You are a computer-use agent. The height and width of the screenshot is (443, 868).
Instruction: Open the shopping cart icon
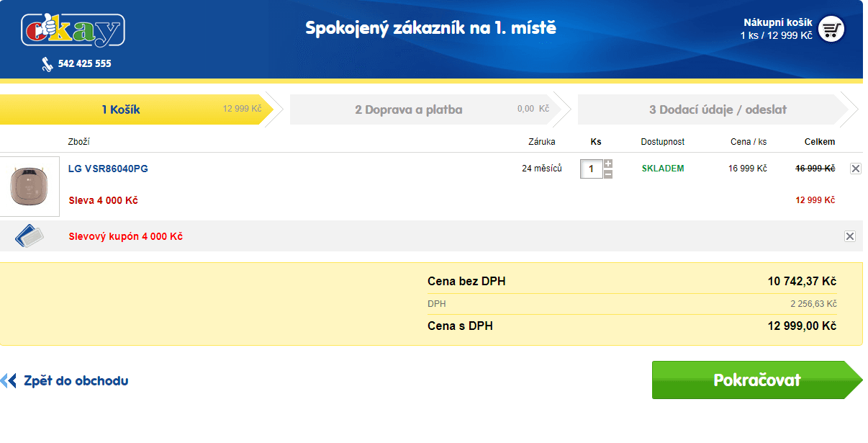pyautogui.click(x=831, y=30)
